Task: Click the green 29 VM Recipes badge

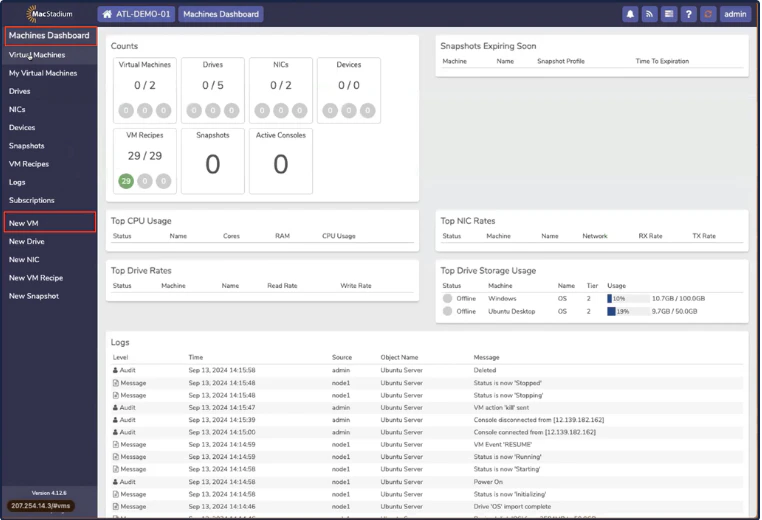Action: click(126, 181)
